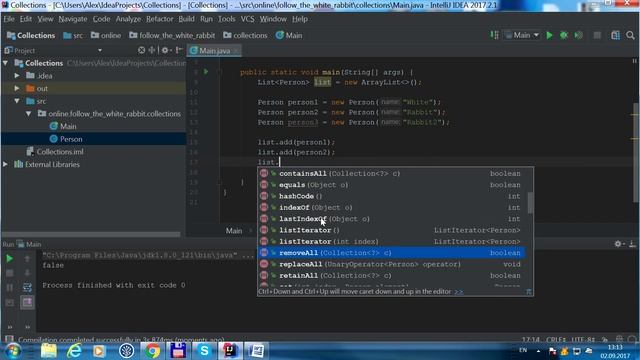This screenshot has height=360, width=640.
Task: Click run gutter arrow beside main method
Action: 206,72
